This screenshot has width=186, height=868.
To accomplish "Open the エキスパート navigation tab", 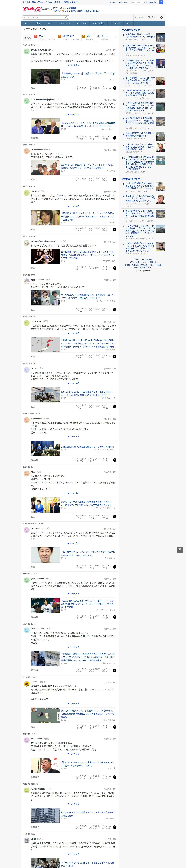I will 64,24.
